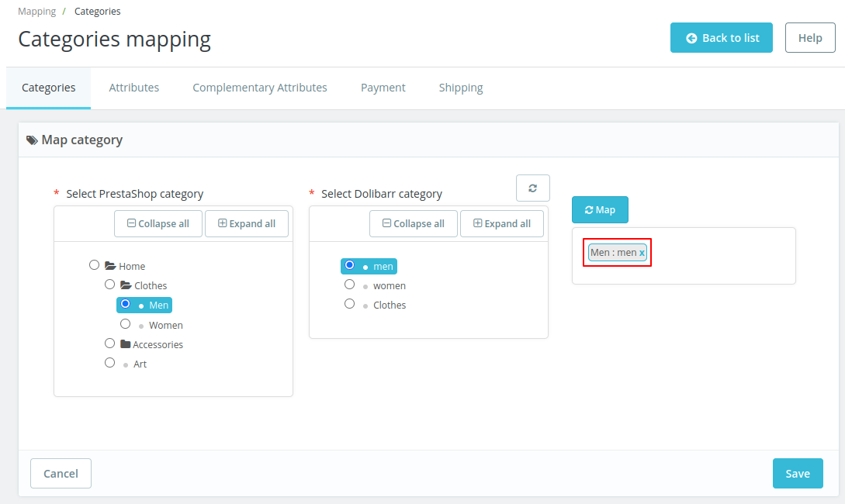
Task: Save the category mapping
Action: 798,474
